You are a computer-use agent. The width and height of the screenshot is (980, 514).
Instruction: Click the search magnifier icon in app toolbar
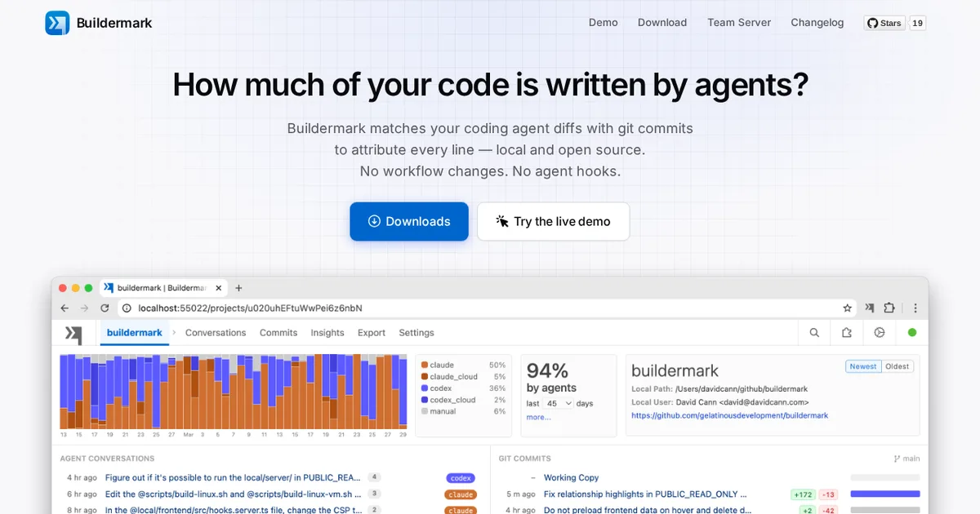(814, 333)
